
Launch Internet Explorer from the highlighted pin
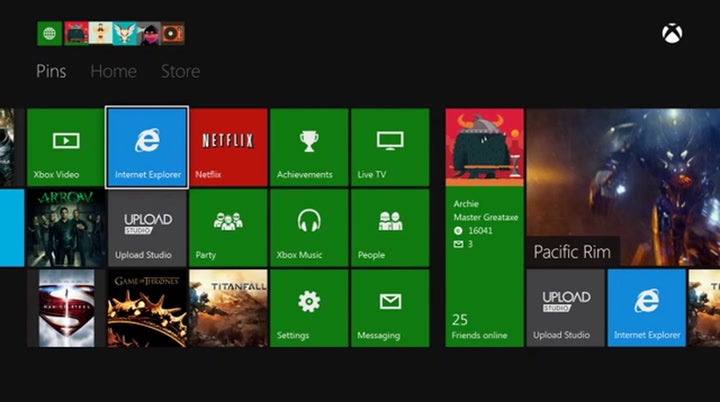[x=147, y=147]
